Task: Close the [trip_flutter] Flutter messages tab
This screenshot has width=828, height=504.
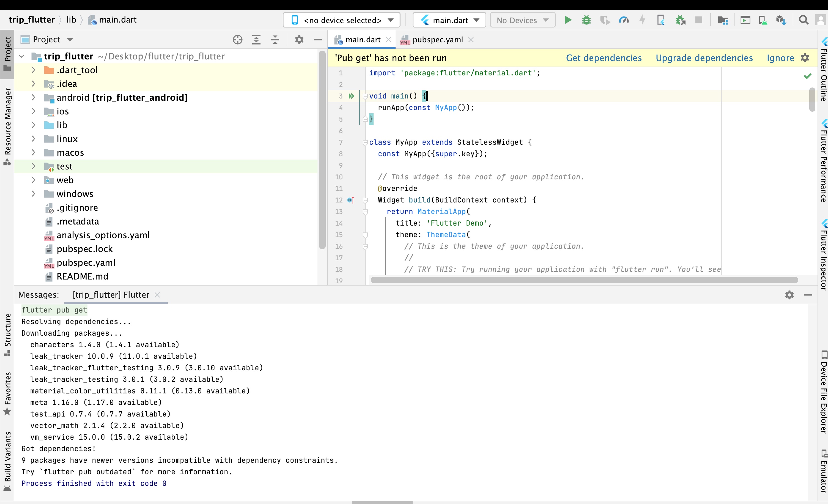Action: 157,295
